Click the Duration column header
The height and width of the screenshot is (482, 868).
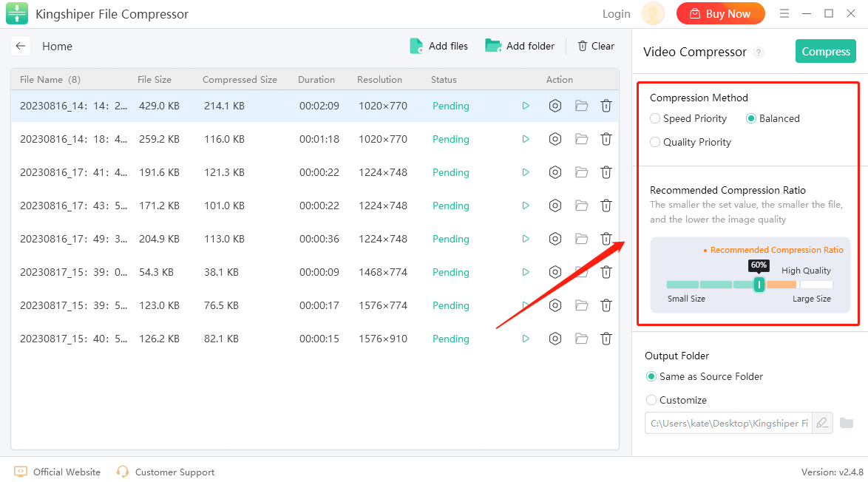pyautogui.click(x=316, y=80)
